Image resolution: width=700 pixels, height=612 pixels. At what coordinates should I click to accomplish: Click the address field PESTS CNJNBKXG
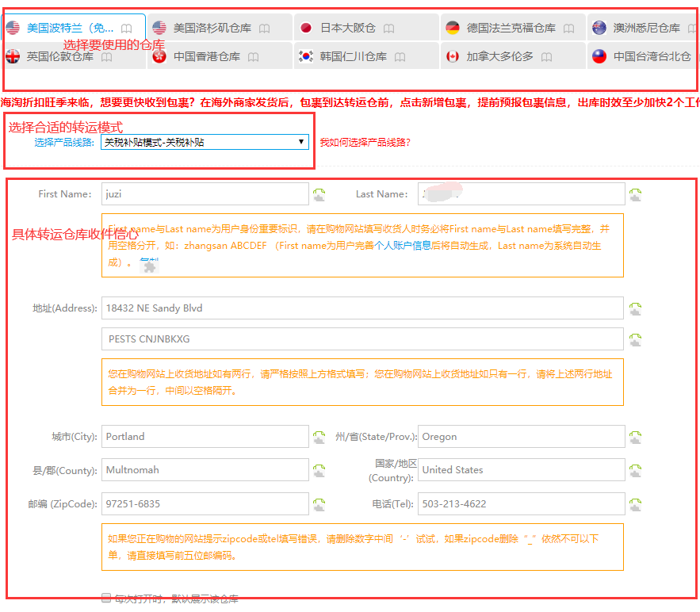362,339
